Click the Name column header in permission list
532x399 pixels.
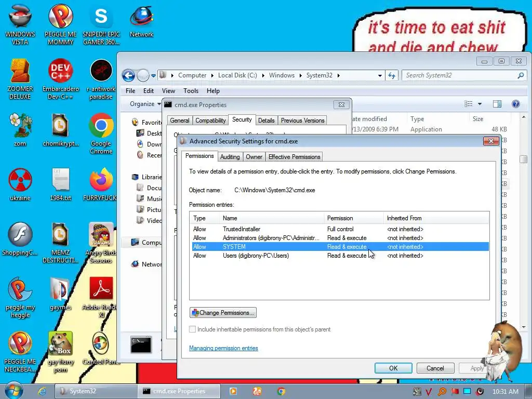tap(272, 218)
